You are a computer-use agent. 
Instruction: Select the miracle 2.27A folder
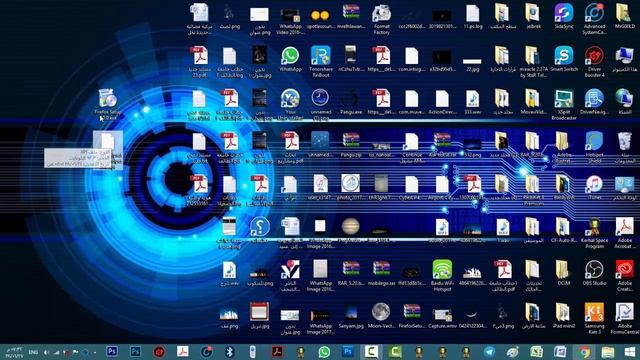[x=533, y=62]
